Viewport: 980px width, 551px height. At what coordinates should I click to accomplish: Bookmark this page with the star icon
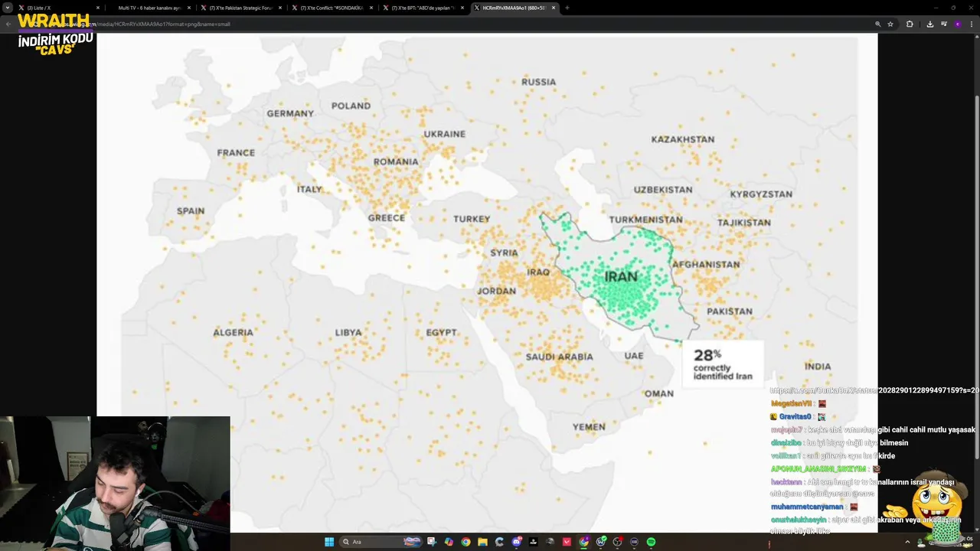(890, 24)
